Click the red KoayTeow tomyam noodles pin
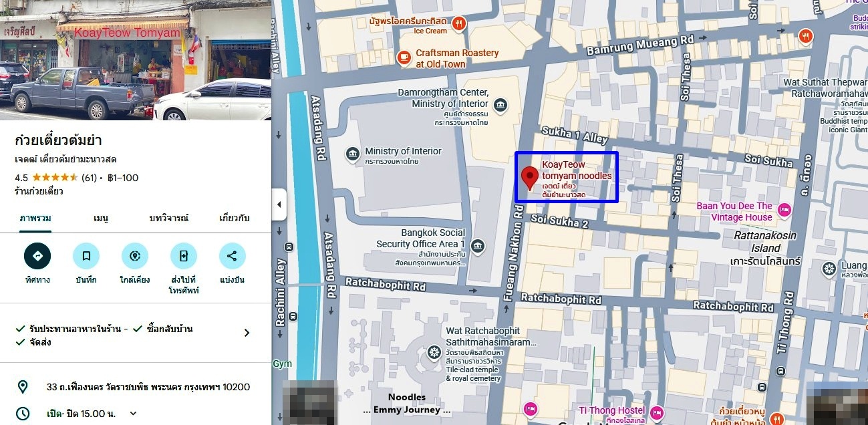 pos(530,178)
